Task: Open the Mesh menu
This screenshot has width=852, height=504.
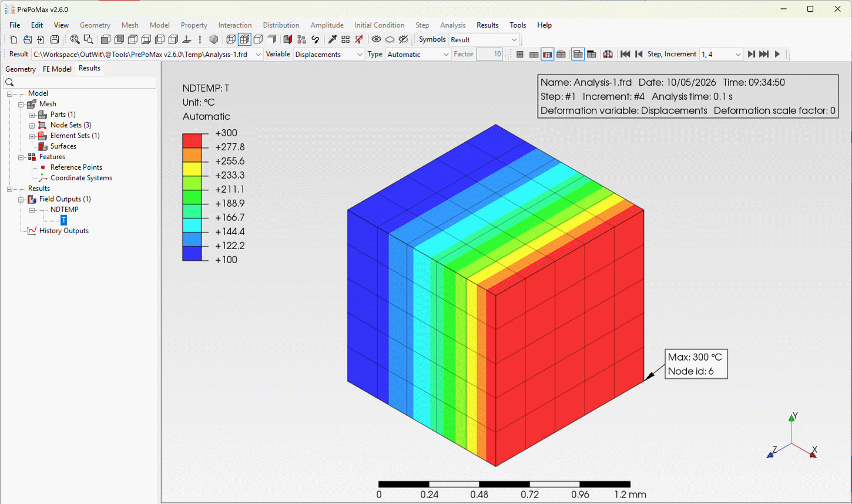Action: [130, 25]
